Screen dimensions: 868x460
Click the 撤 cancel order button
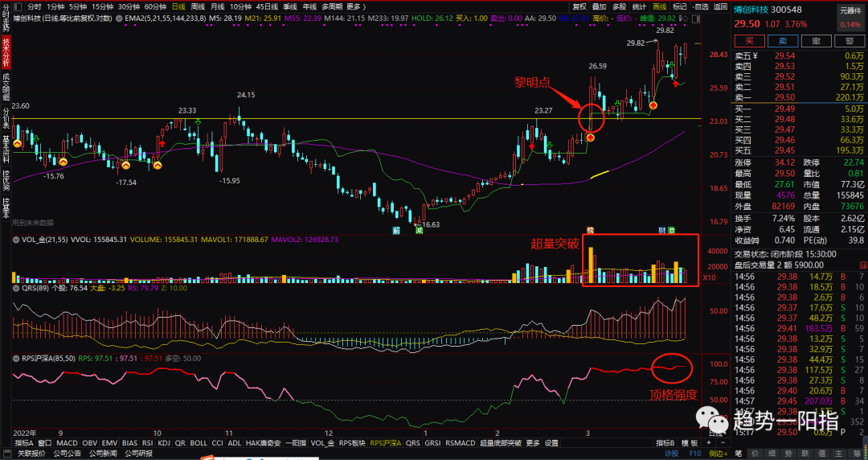816,41
